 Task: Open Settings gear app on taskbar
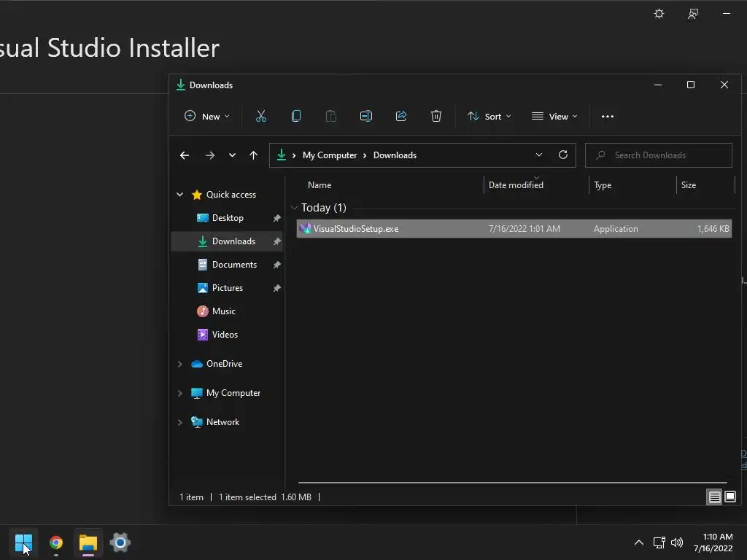[x=120, y=542]
